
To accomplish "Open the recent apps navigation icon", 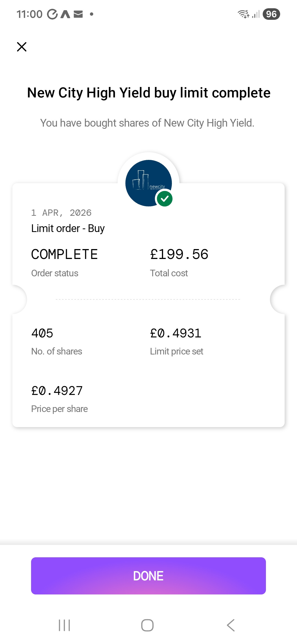I will 64,625.
